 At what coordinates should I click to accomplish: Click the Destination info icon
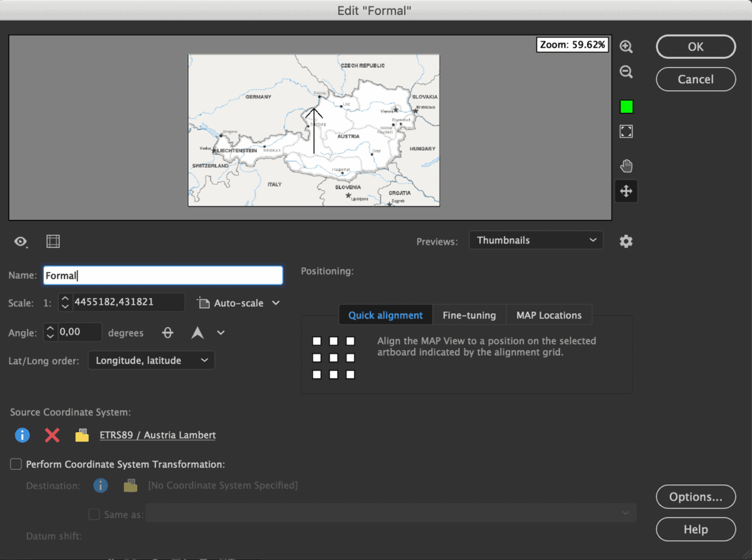click(100, 485)
